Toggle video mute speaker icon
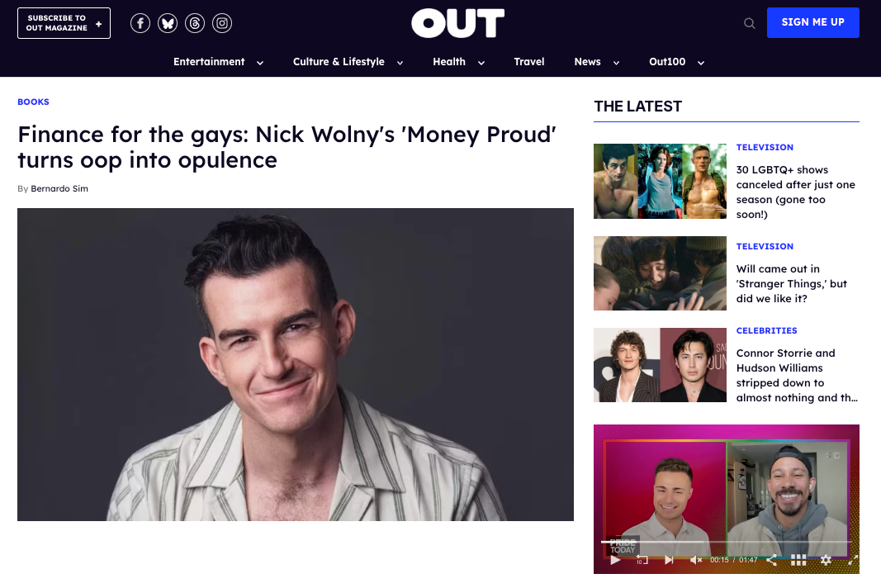This screenshot has width=881, height=588. pyautogui.click(x=696, y=560)
